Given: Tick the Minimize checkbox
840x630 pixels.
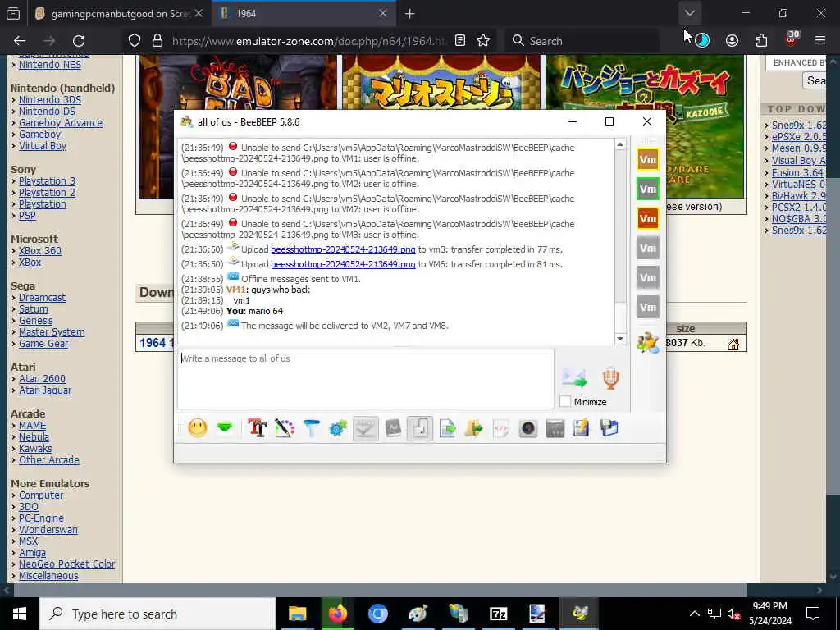Looking at the screenshot, I should (x=565, y=401).
